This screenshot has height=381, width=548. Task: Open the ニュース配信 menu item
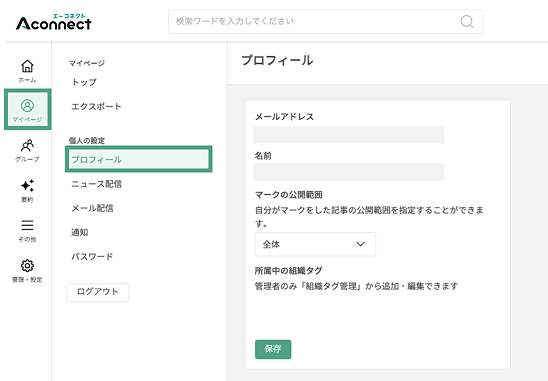click(x=96, y=184)
